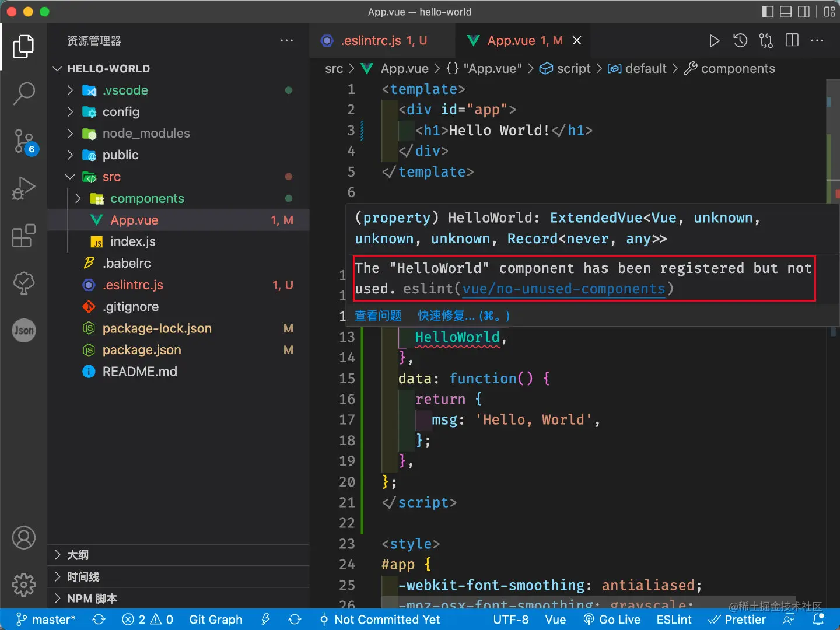Start Go Live server

tap(612, 619)
